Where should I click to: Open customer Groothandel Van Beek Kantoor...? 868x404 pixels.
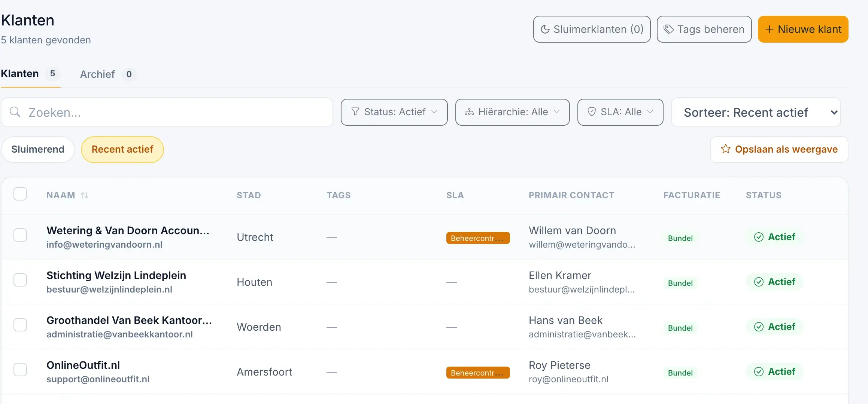[x=129, y=320]
